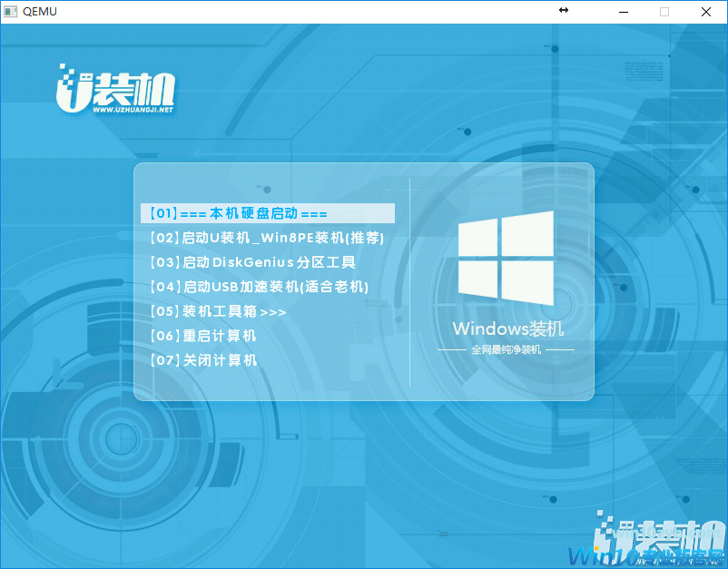Launch 【03】启动DiskGenius分区工具
This screenshot has width=728, height=569.
coord(251,263)
